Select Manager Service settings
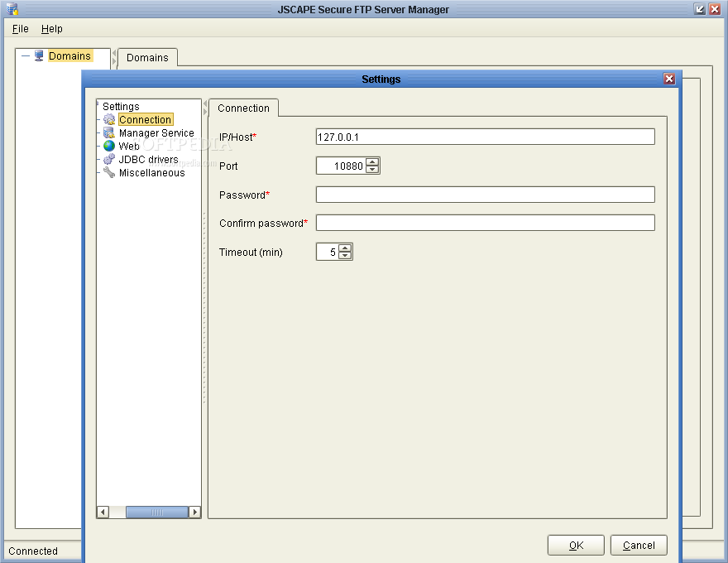728x563 pixels. pos(156,132)
